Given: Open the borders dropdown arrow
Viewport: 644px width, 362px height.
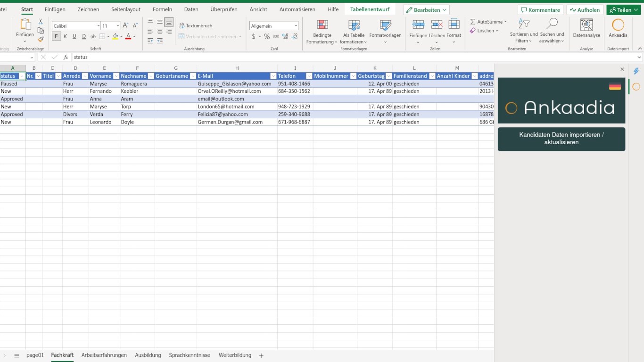Looking at the screenshot, I should 108,36.
